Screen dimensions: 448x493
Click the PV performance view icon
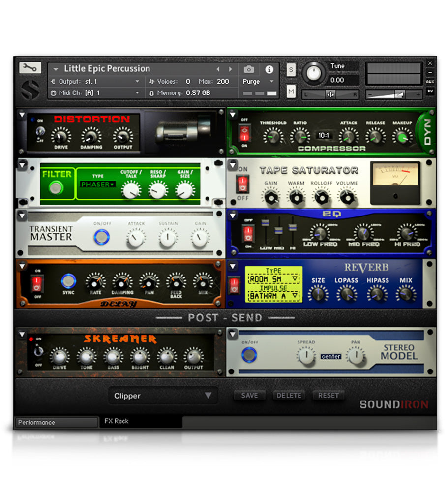(x=431, y=91)
